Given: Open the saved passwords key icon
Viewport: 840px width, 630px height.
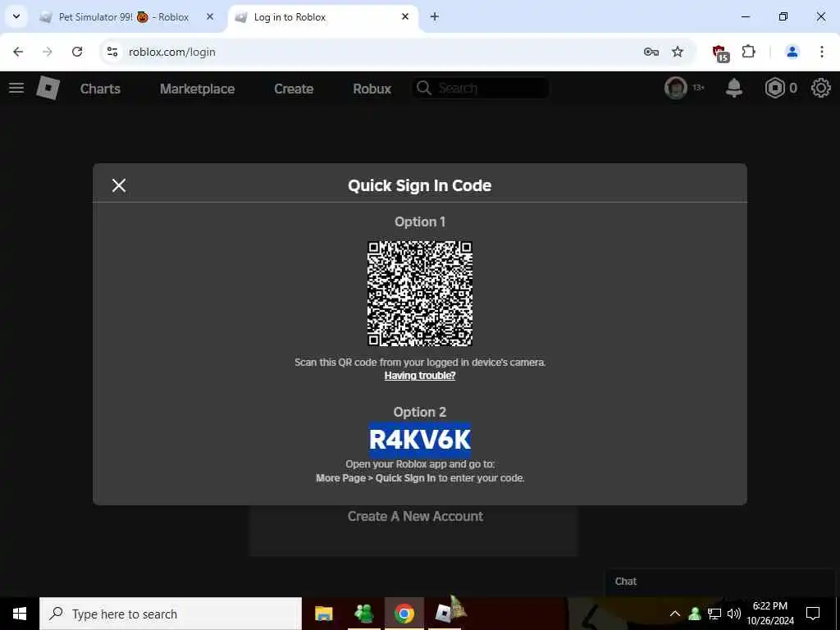Looking at the screenshot, I should [x=651, y=52].
